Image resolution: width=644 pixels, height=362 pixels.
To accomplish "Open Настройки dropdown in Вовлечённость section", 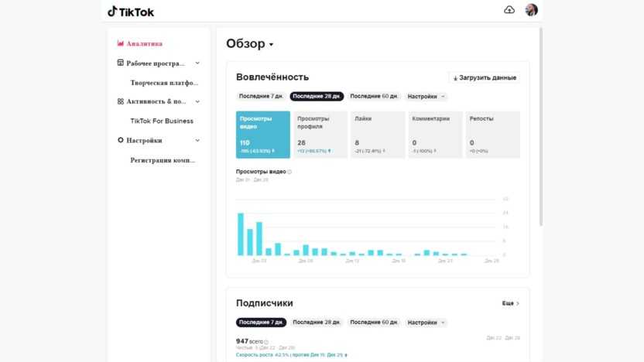I will click(x=426, y=97).
